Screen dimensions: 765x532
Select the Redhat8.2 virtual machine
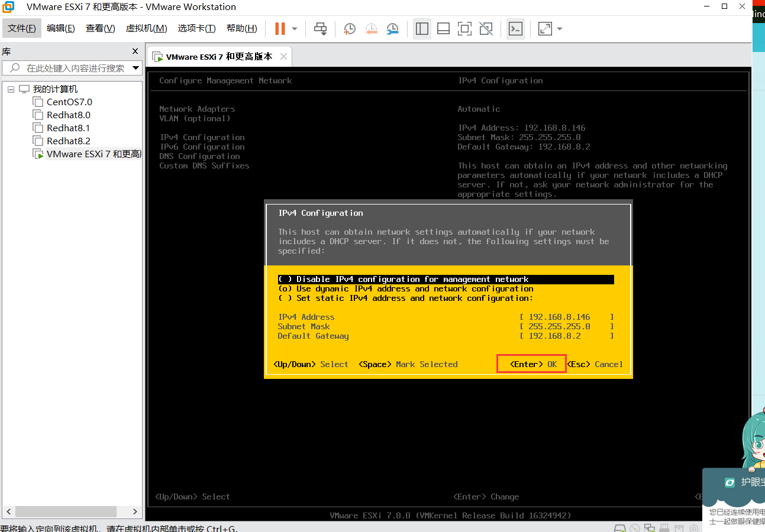[x=69, y=141]
